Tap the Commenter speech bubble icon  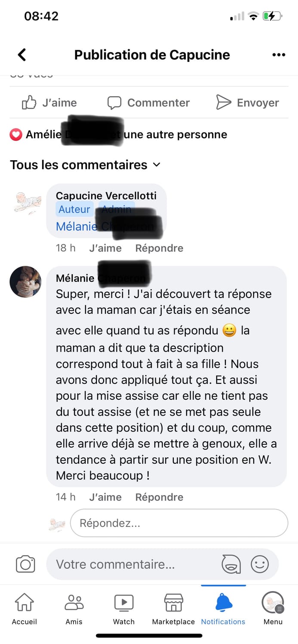[114, 103]
